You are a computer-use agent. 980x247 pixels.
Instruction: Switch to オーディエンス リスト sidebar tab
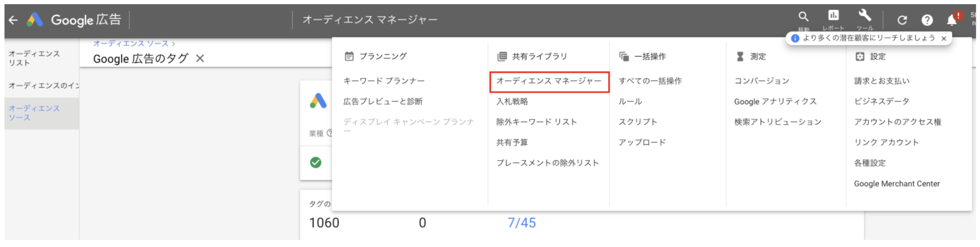click(34, 58)
